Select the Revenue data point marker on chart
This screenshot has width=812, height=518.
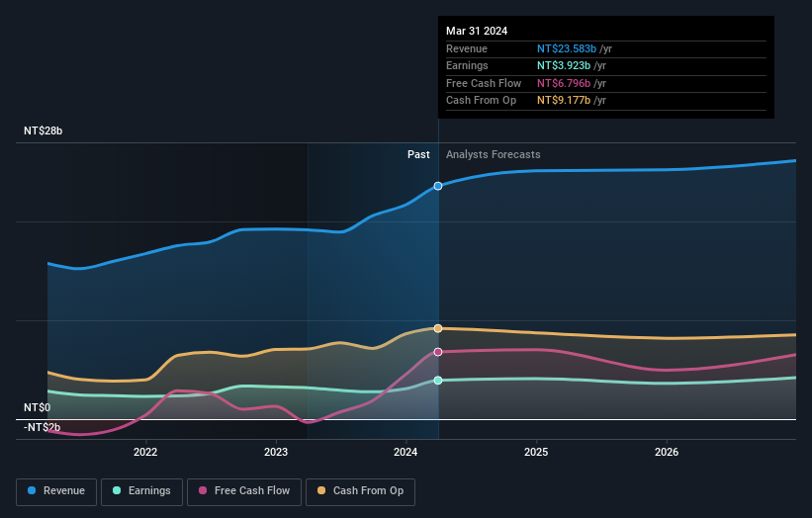pyautogui.click(x=438, y=186)
